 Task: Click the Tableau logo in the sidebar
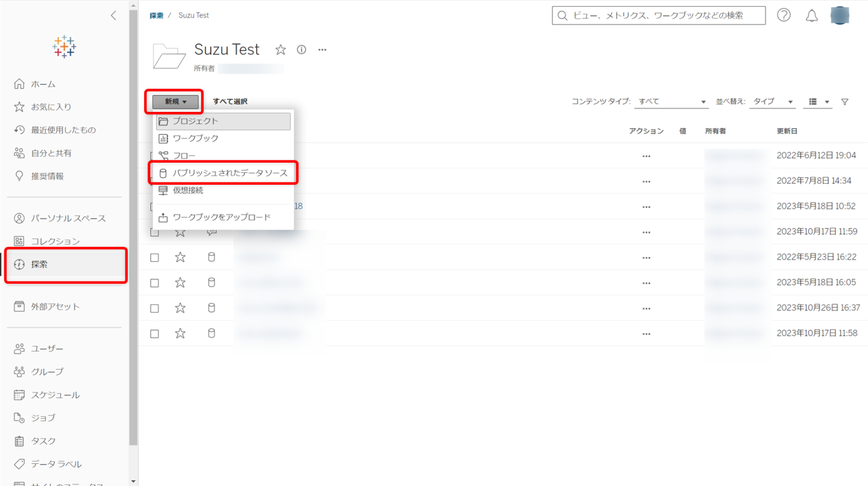[x=64, y=47]
